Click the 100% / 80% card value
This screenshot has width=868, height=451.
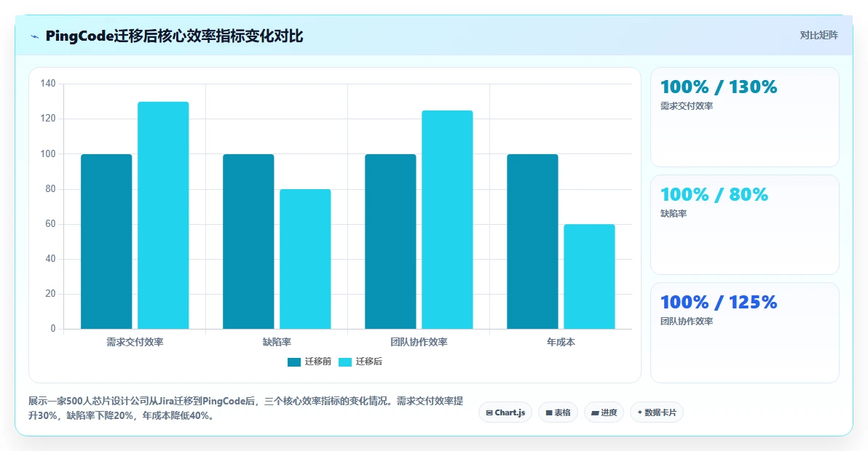714,194
